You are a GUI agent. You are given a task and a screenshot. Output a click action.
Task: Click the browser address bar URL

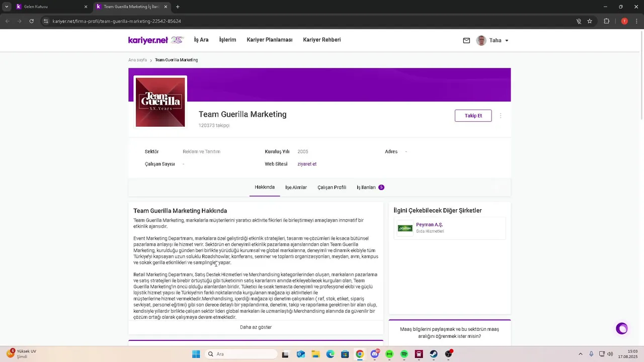click(x=117, y=21)
